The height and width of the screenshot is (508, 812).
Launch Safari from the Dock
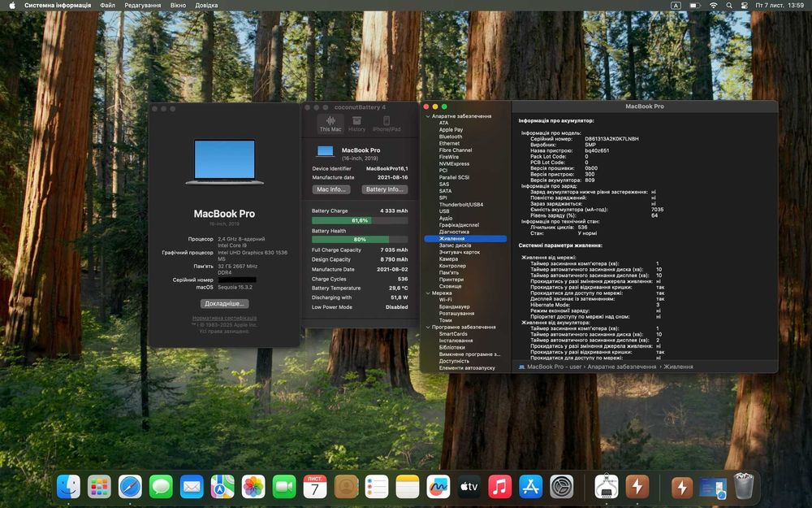[130, 487]
